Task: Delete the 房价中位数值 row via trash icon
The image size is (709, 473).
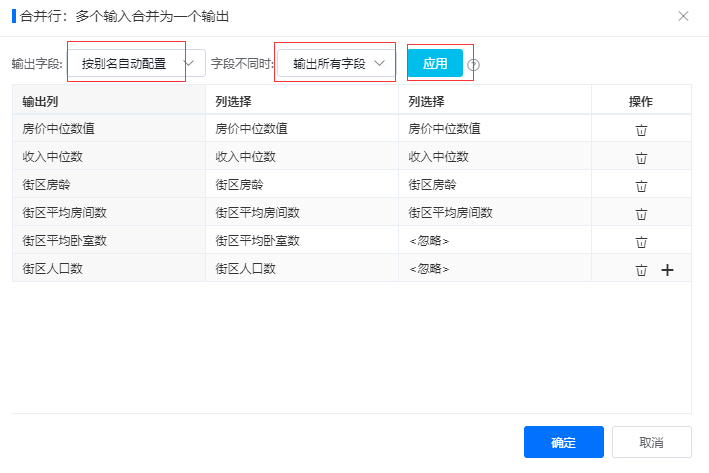Action: coord(641,130)
